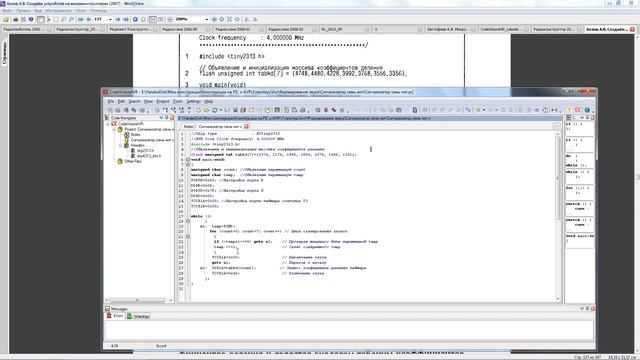This screenshot has width=640, height=360.
Task: Click first icon in CodeVisionAVR toolbar
Action: click(x=110, y=110)
